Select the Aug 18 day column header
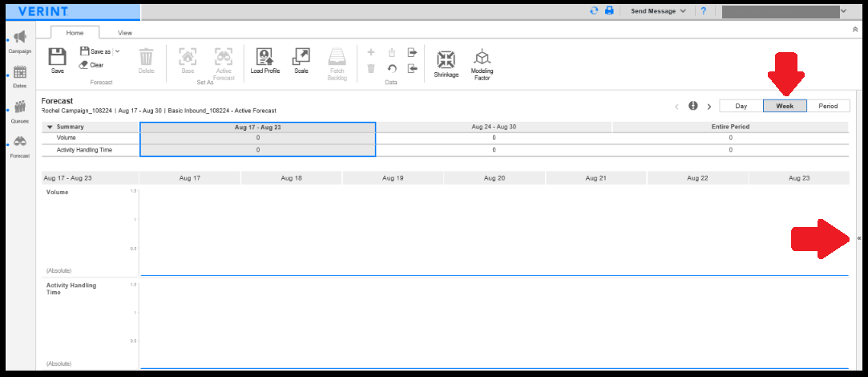The height and width of the screenshot is (377, 868). click(291, 178)
